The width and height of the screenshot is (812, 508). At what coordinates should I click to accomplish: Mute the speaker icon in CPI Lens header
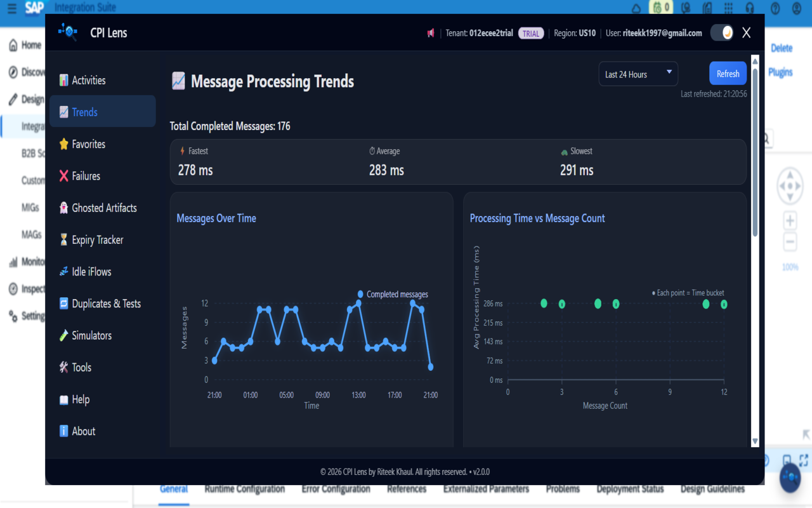[431, 32]
